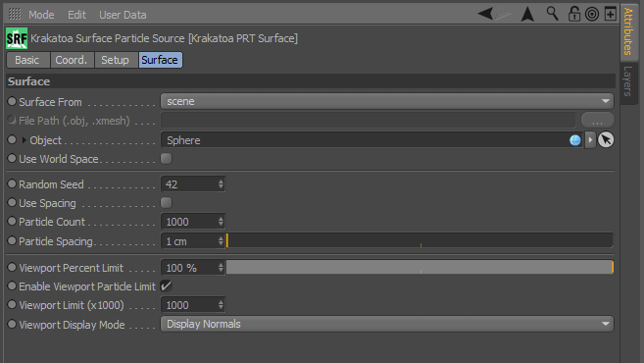
Task: Open the Mode menu
Action: [x=41, y=15]
